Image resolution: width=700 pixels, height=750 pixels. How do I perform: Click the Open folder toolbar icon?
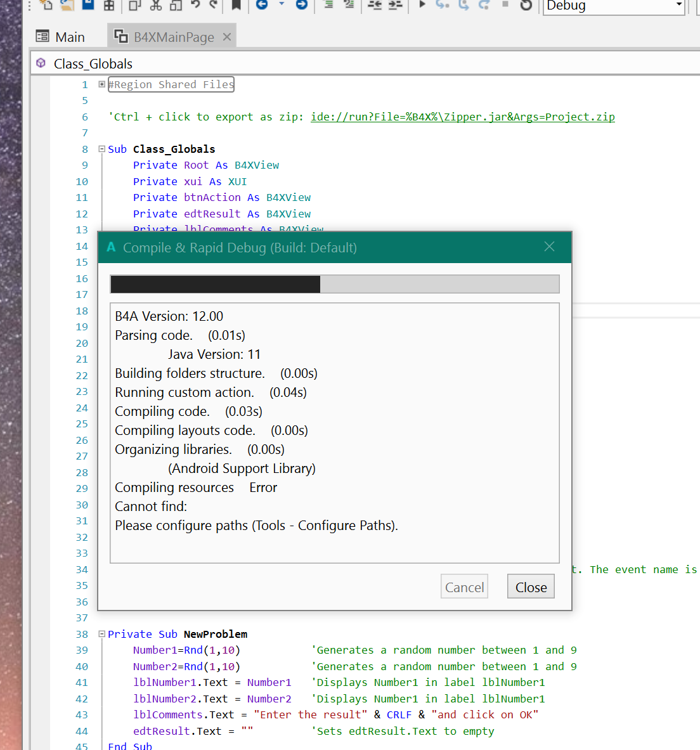pyautogui.click(x=67, y=4)
